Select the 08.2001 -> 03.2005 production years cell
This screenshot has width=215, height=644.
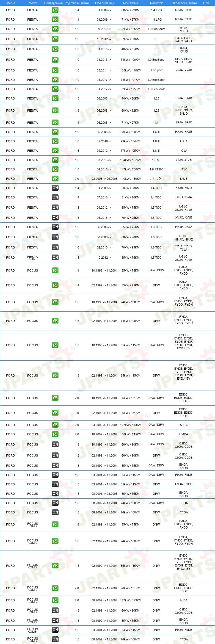(x=104, y=494)
